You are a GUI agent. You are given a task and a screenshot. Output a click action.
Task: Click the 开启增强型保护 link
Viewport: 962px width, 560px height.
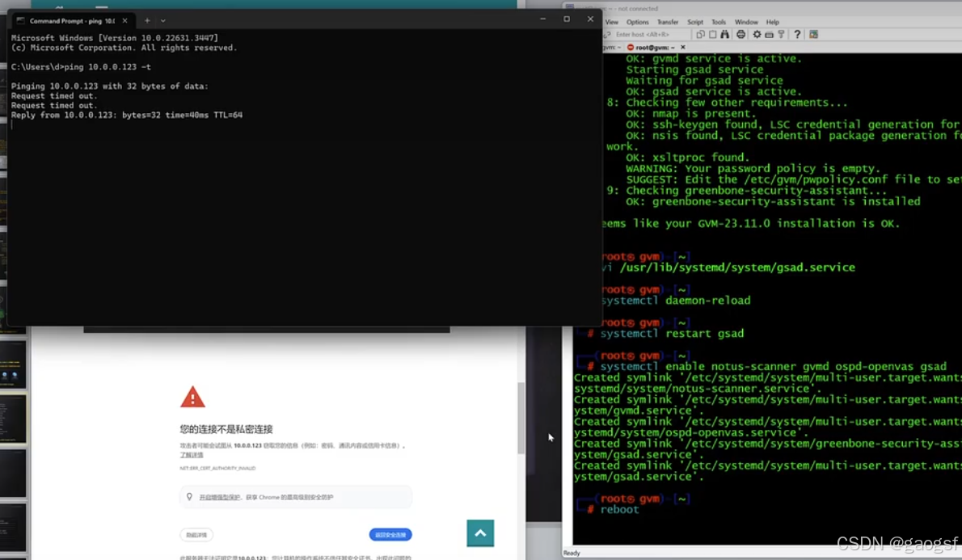coord(220,498)
